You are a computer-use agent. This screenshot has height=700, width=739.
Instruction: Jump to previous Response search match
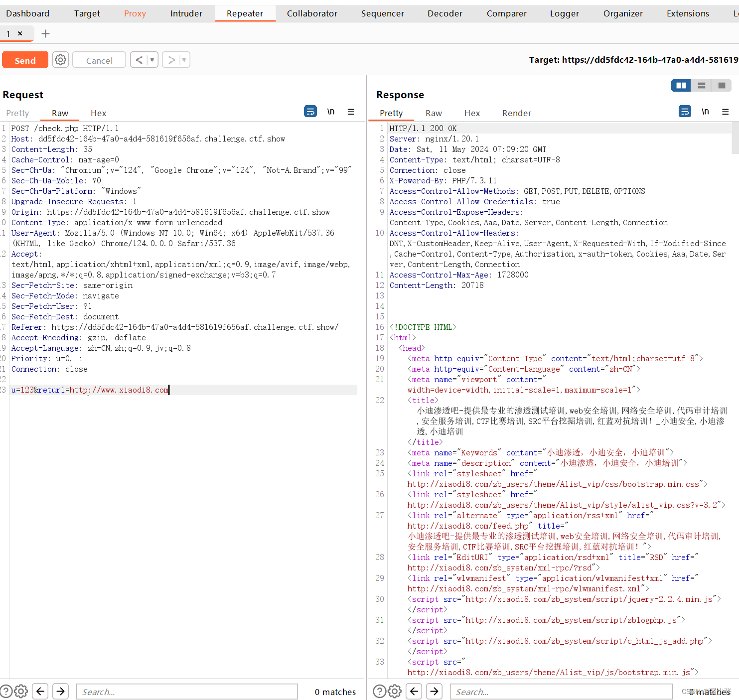click(x=414, y=692)
